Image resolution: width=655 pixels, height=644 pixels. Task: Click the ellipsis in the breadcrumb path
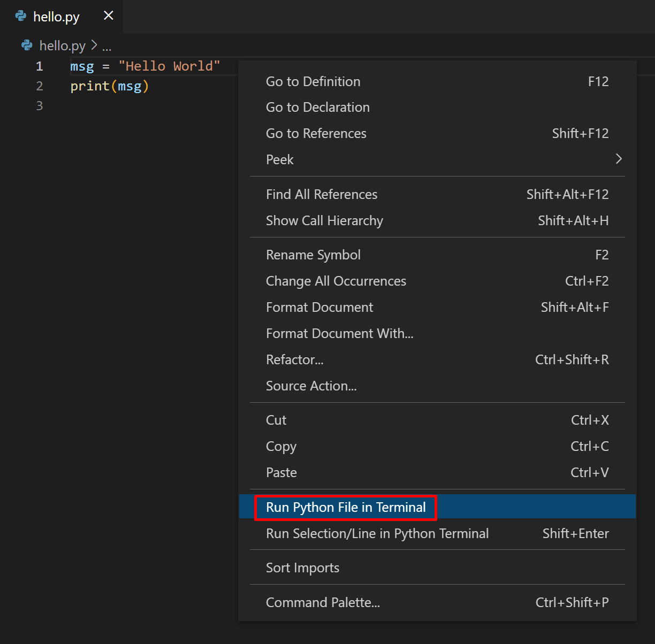(x=107, y=46)
